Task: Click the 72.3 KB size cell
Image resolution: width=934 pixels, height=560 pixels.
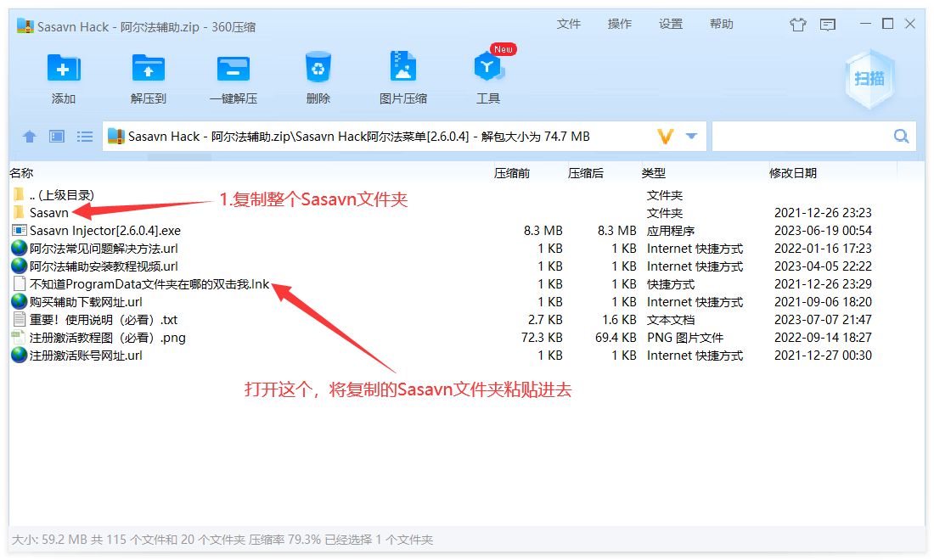Action: click(542, 338)
